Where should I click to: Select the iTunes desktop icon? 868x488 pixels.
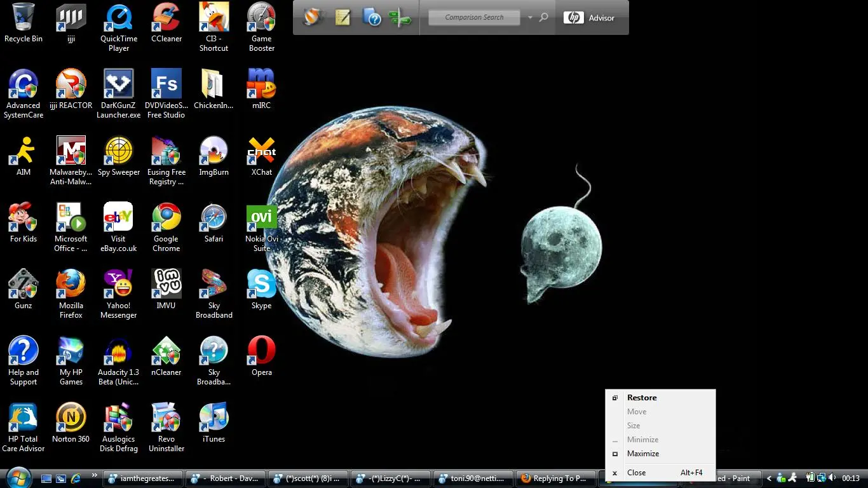tap(214, 419)
